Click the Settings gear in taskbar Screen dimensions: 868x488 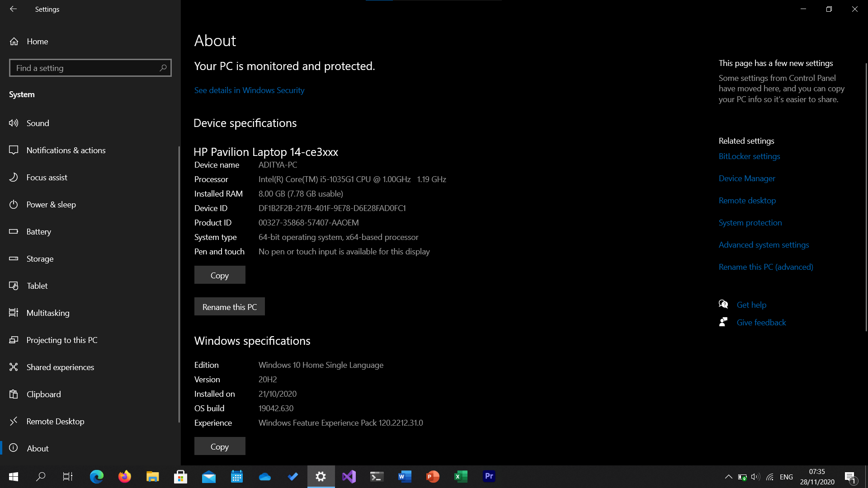(321, 477)
